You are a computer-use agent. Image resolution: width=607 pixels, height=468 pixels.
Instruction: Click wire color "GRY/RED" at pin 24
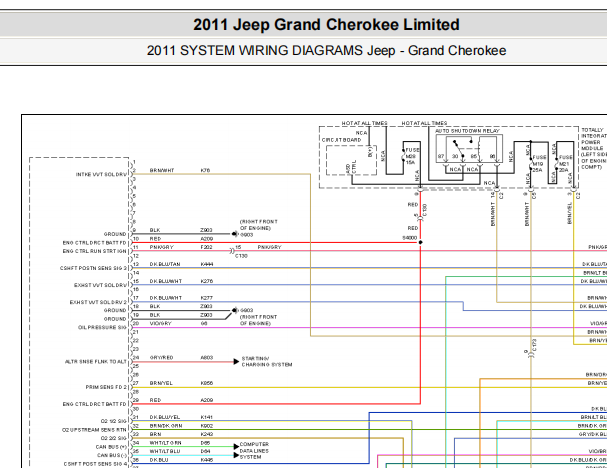coord(161,358)
